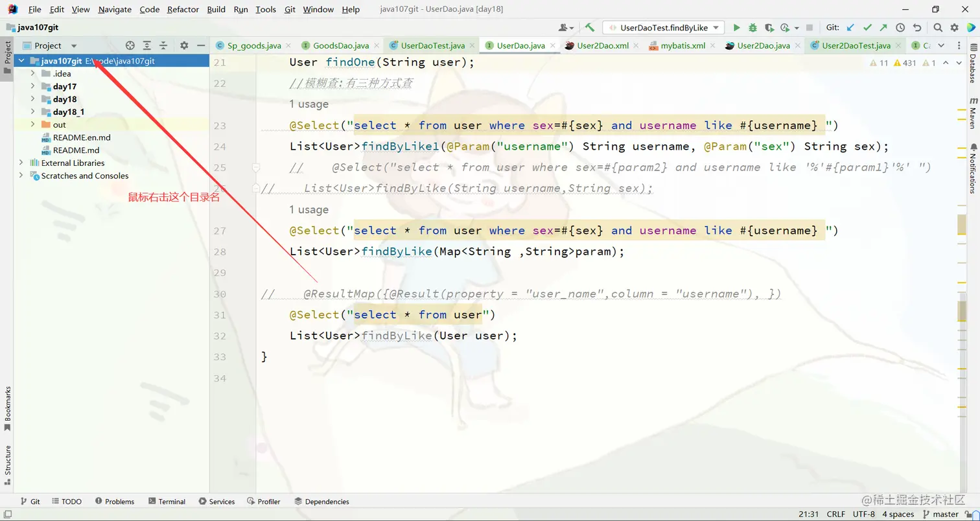Change line separator CRLF in status bar
The image size is (980, 521).
pos(835,514)
